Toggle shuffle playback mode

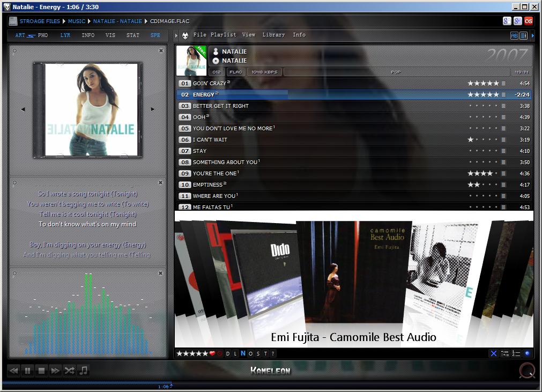tap(70, 371)
